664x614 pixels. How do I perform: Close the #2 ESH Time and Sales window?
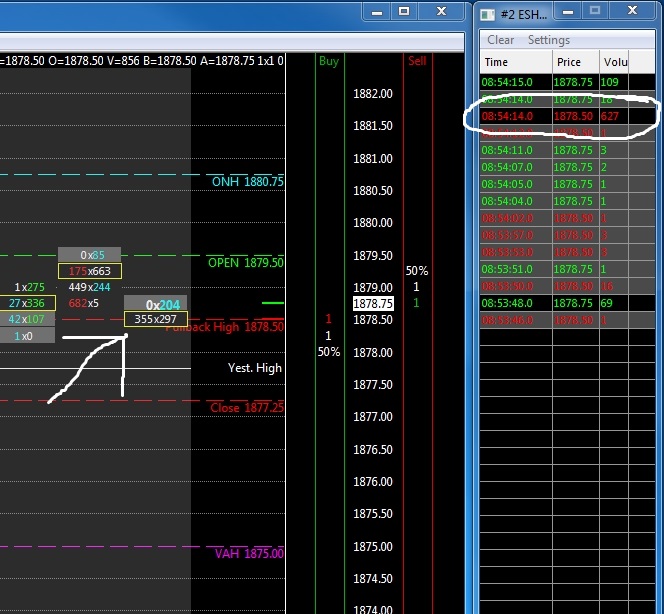[632, 11]
